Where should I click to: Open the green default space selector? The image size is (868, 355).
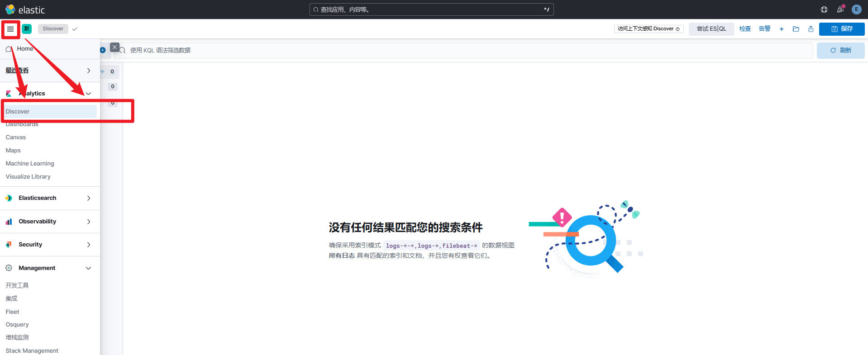pos(27,29)
